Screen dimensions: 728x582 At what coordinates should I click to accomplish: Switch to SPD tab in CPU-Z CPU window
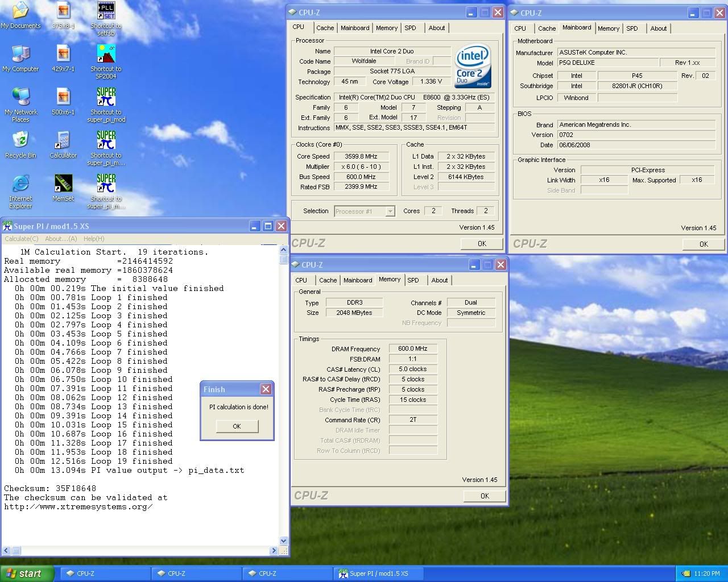coord(410,28)
